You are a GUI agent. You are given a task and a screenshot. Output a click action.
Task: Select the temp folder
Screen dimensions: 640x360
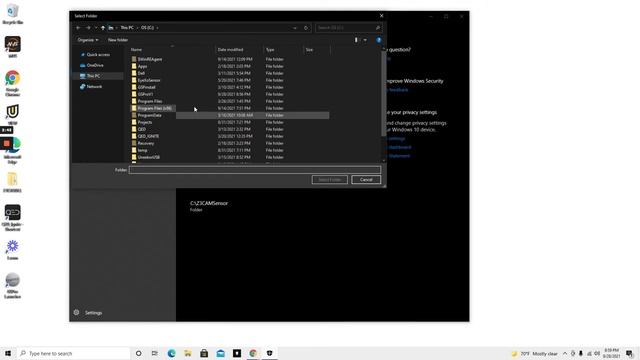coord(142,150)
